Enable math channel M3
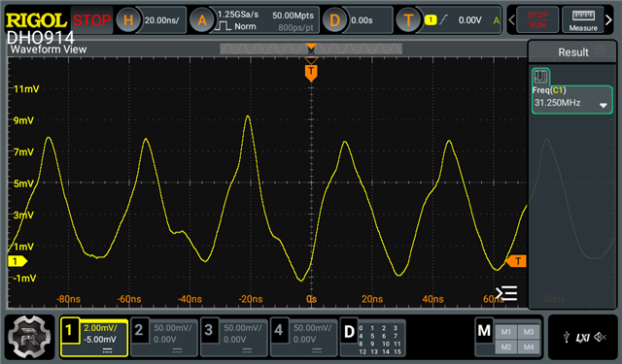Screen dimensions: 622x364 [529, 332]
